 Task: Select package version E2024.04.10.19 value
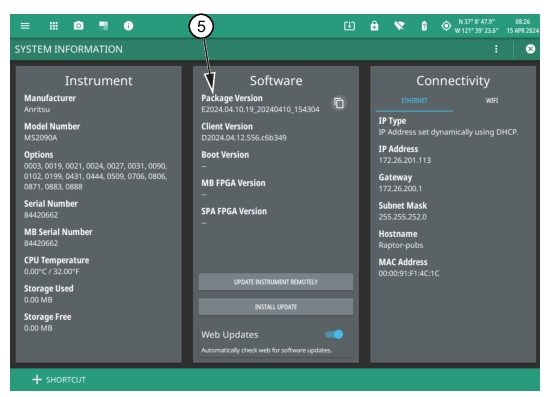coord(260,109)
